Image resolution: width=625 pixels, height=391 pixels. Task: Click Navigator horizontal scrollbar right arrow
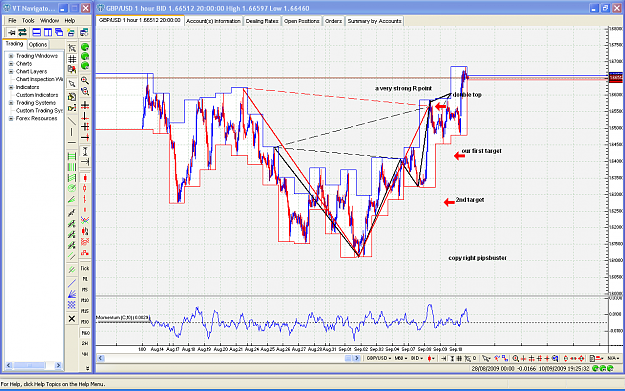tap(58, 365)
